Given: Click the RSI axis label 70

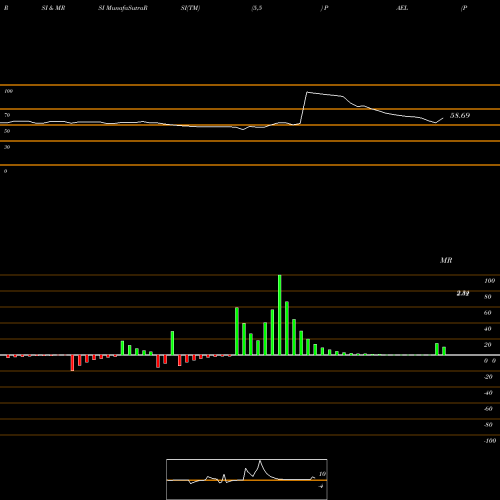Looking at the screenshot, I should tap(7, 115).
